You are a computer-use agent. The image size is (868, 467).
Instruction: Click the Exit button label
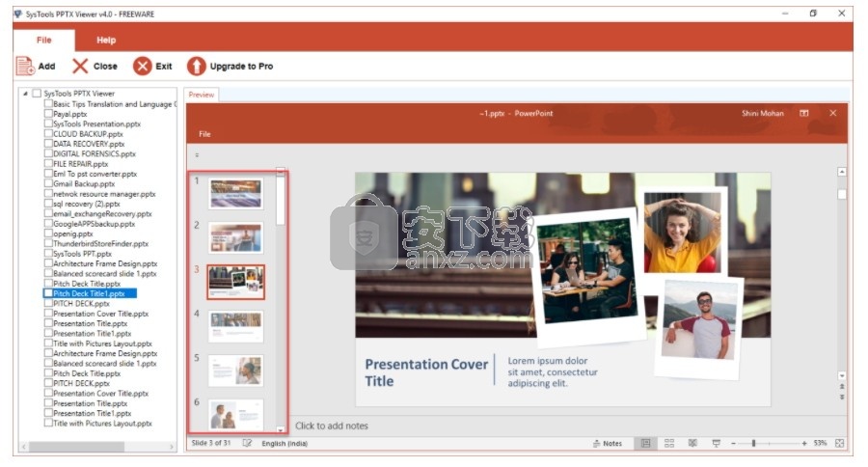[x=163, y=66]
